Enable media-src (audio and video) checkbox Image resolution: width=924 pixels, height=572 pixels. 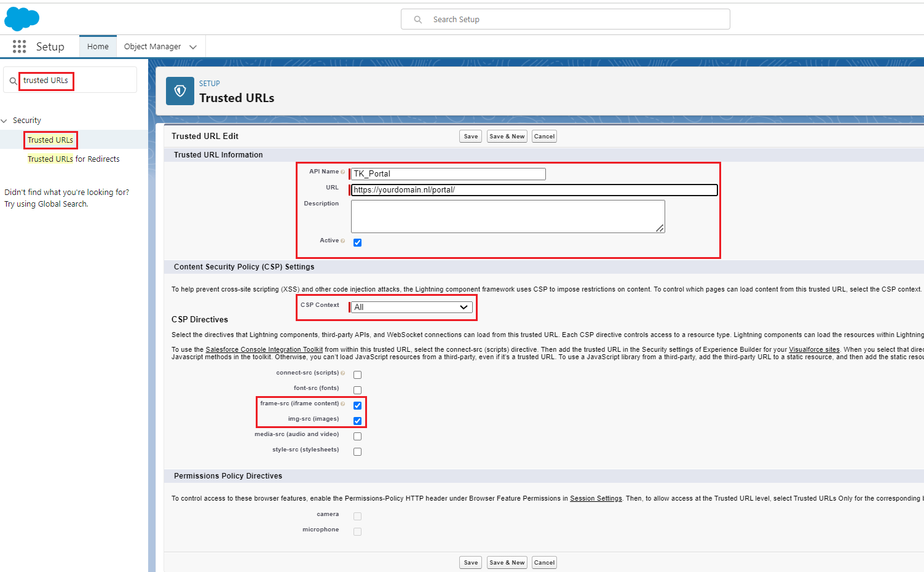(x=357, y=436)
